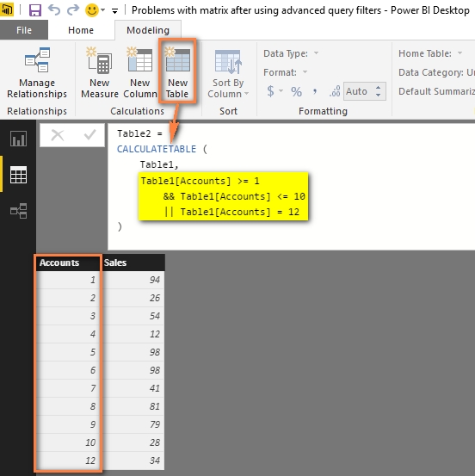The image size is (475, 476).
Task: Switch to the Home ribbon tab
Action: coord(81,30)
